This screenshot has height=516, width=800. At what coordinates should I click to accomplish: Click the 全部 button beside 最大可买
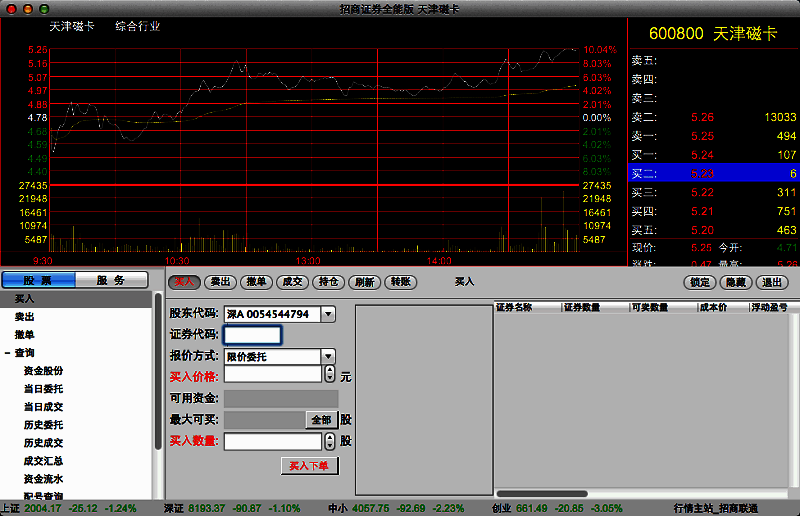coord(321,420)
